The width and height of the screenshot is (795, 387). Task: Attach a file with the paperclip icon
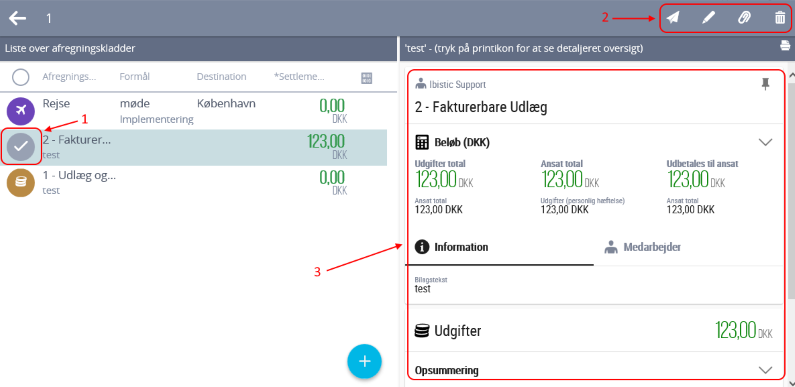pos(743,18)
